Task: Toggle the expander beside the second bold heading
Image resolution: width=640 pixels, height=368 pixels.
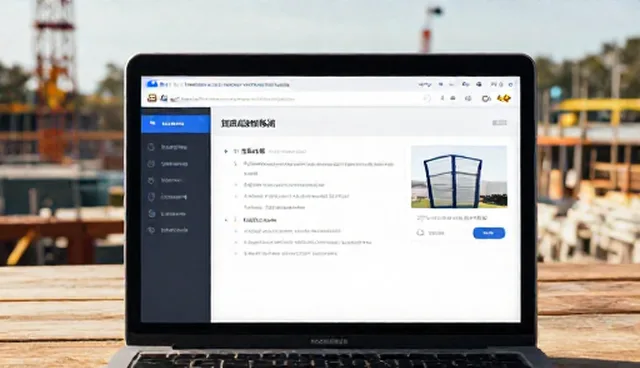Action: click(226, 220)
